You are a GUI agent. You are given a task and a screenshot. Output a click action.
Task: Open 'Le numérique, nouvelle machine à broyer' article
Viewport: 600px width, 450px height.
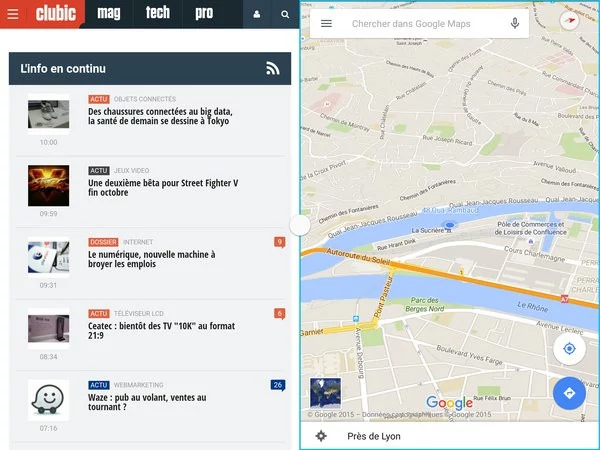(x=152, y=259)
